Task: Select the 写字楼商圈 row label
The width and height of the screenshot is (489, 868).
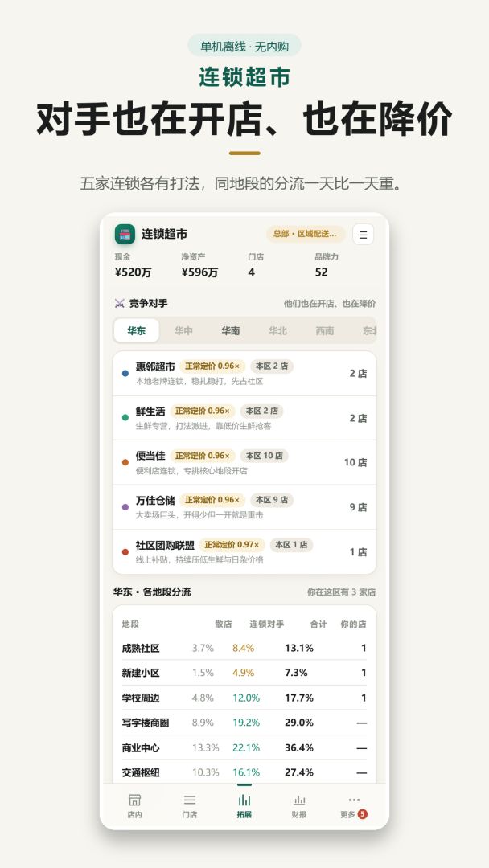Action: (146, 723)
